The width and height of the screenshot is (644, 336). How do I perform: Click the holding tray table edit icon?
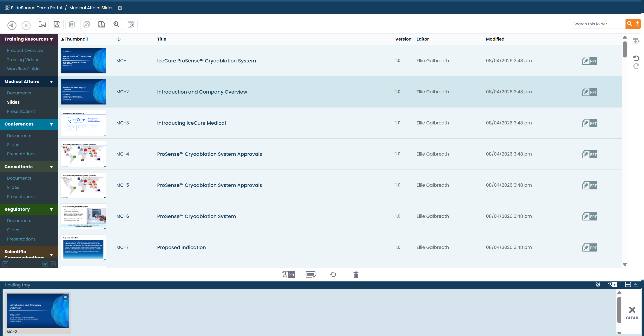(597, 285)
